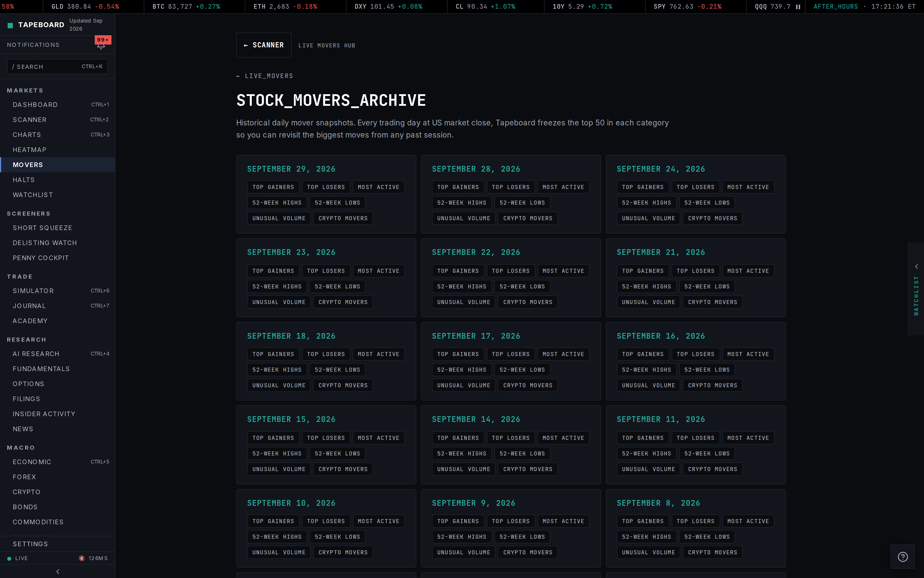The image size is (924, 578).
Task: Open Penny Cockpit screener
Action: (x=58, y=258)
